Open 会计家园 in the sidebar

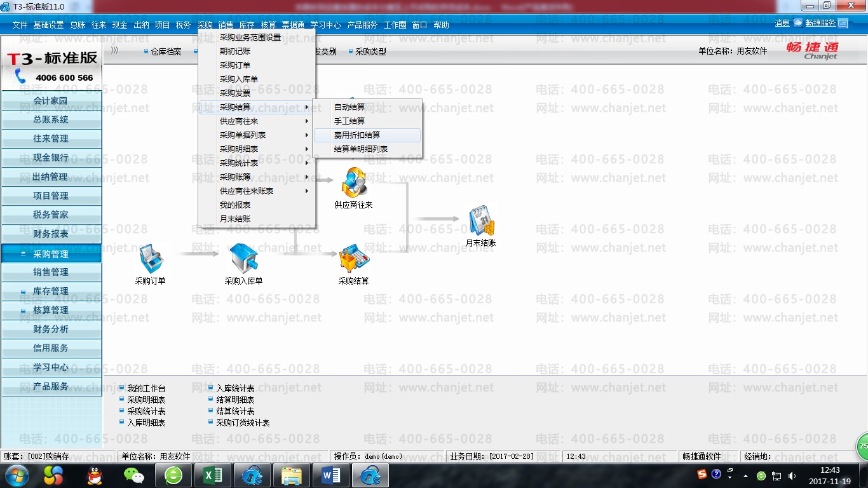pyautogui.click(x=51, y=100)
